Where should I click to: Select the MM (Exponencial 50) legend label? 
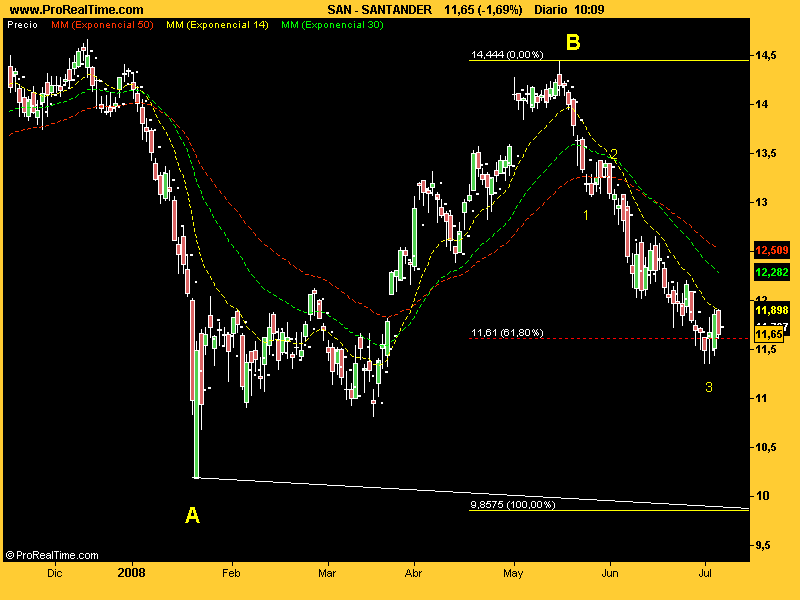click(x=102, y=24)
